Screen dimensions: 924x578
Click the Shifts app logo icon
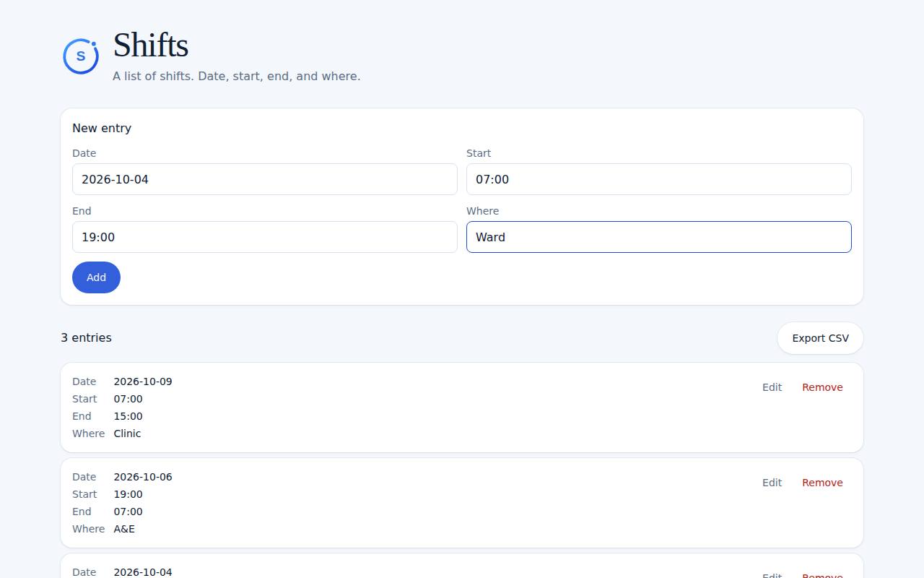pos(81,56)
